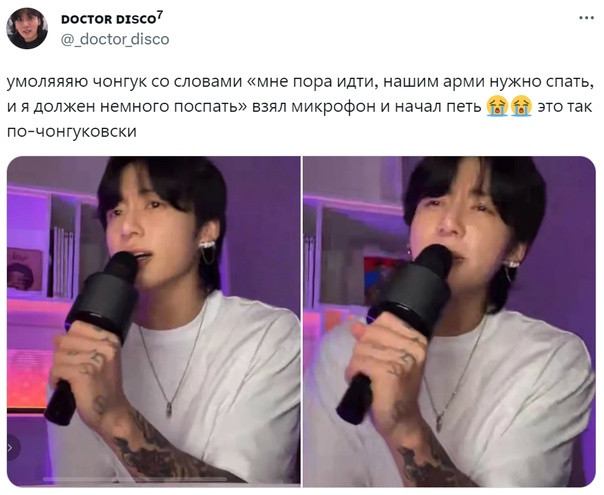Seek using the left video progress bar

[135, 480]
